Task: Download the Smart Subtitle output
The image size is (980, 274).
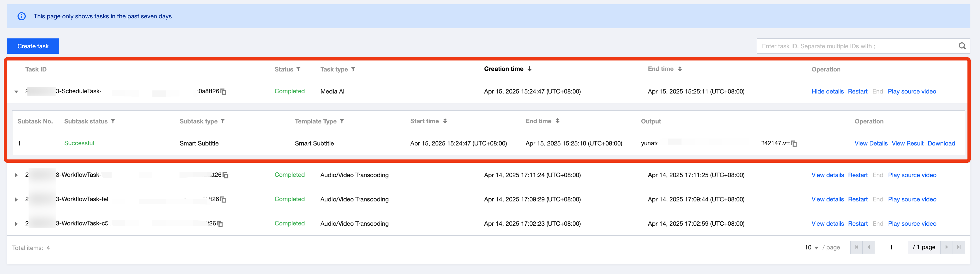Action: pos(941,143)
